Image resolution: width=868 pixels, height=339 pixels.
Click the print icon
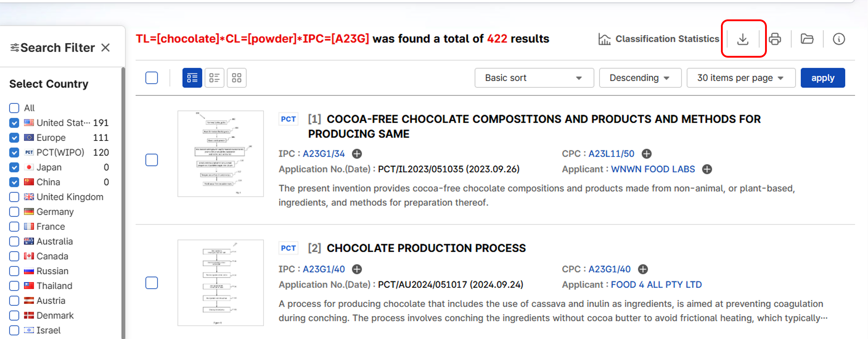click(x=775, y=39)
